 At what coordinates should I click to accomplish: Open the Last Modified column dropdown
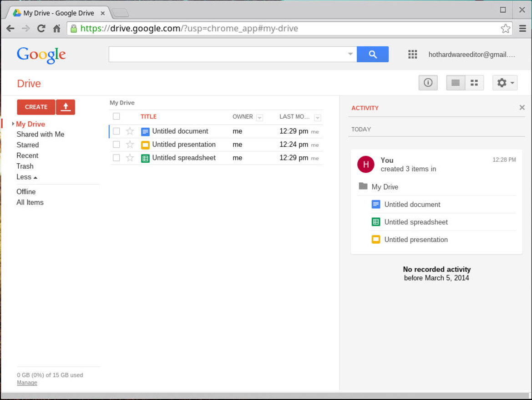pyautogui.click(x=318, y=118)
